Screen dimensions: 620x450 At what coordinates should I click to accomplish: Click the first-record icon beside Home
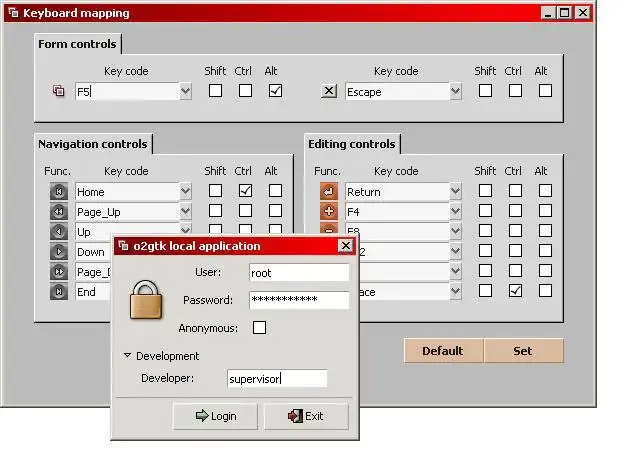(59, 192)
